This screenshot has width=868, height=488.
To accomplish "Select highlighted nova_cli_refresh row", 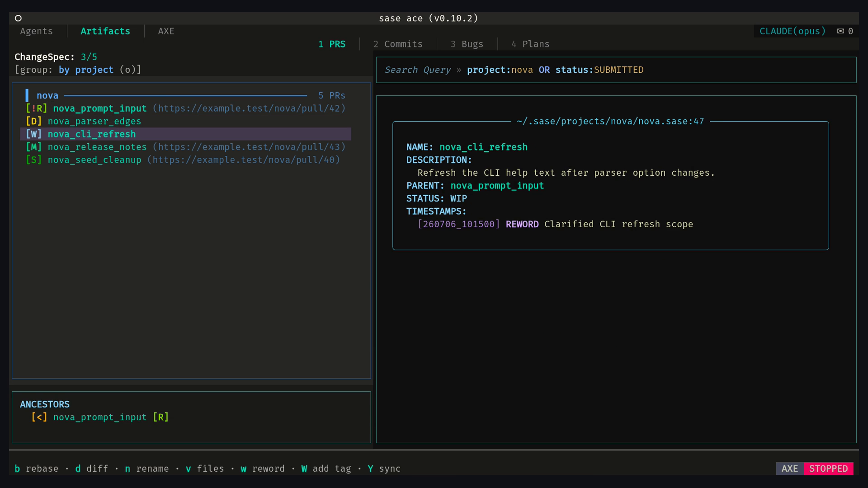I will point(185,134).
